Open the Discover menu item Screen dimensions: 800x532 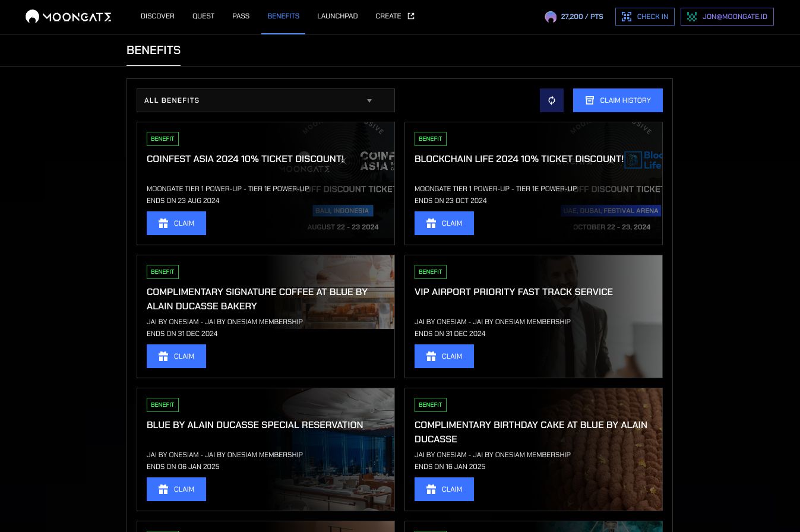(x=157, y=16)
